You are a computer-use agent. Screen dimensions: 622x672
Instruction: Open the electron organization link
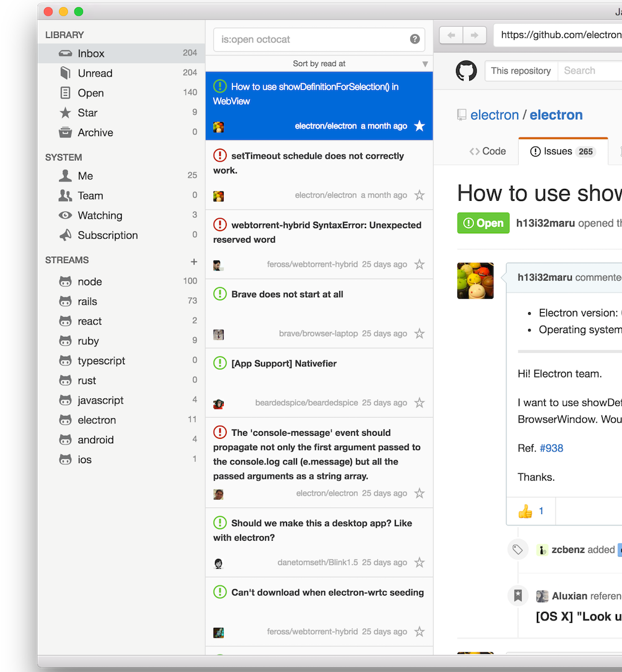[495, 115]
